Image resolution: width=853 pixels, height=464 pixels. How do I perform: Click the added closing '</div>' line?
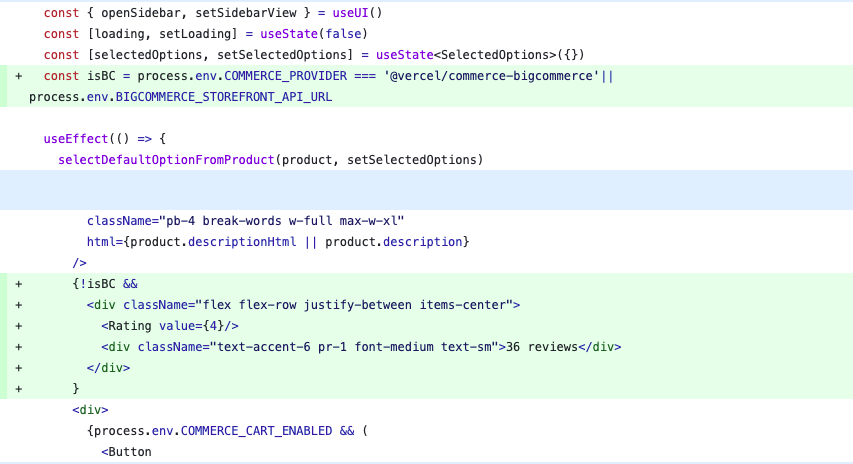point(108,368)
